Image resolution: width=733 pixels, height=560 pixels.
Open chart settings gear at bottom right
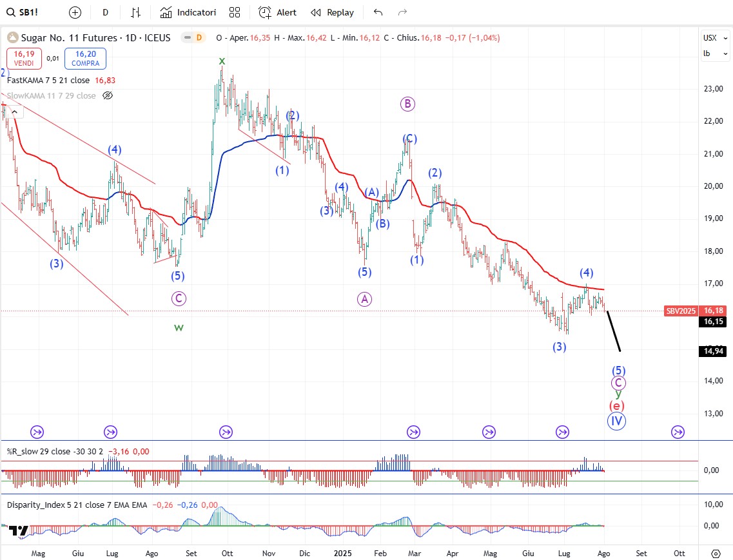[716, 554]
